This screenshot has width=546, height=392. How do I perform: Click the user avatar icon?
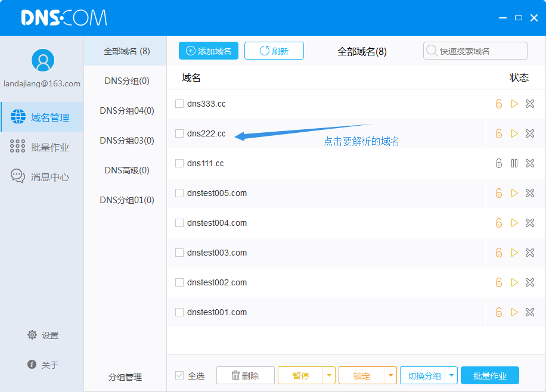click(x=42, y=60)
